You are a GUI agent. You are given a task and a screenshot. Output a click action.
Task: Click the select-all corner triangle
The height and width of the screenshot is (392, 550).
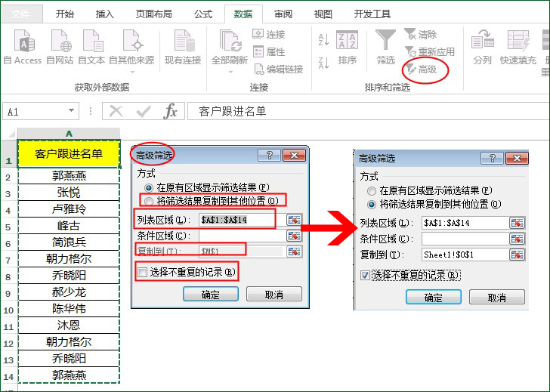pos(11,134)
